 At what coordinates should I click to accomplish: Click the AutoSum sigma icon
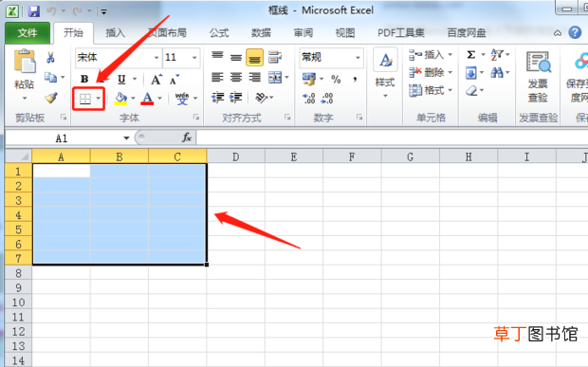click(x=471, y=55)
